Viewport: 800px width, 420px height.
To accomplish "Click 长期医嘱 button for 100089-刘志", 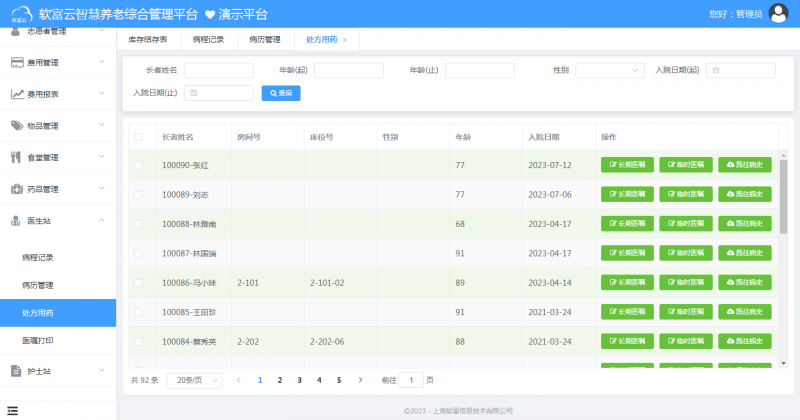I will point(627,194).
